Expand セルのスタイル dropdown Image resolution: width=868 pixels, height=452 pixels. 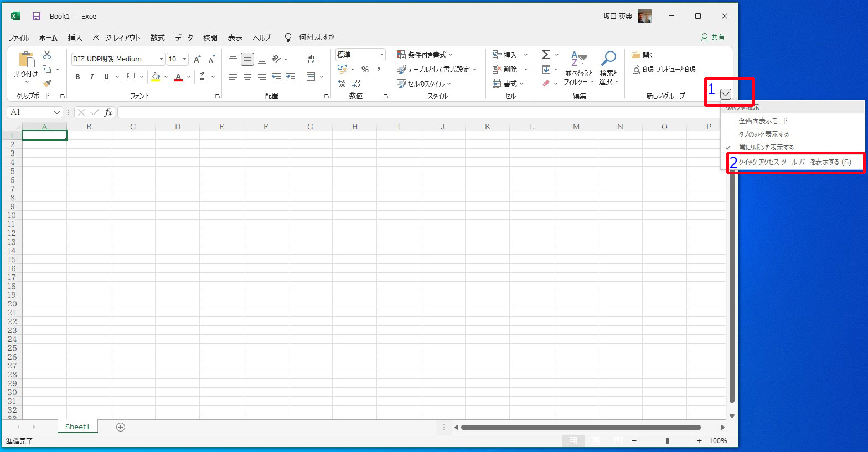point(449,84)
